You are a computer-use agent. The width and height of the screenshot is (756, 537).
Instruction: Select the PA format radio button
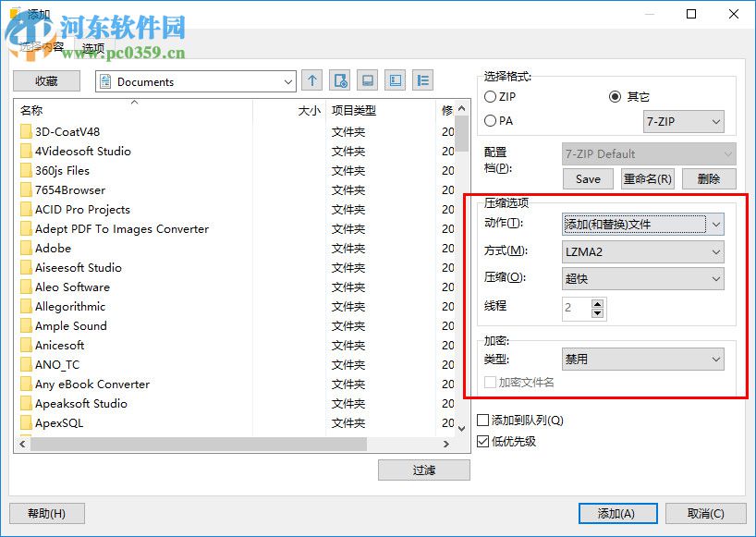pos(490,121)
